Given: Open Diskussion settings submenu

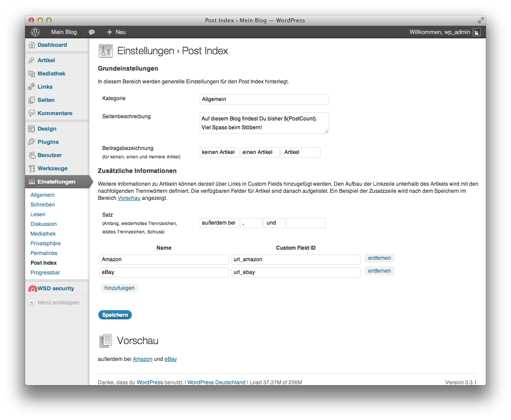Looking at the screenshot, I should pos(44,224).
